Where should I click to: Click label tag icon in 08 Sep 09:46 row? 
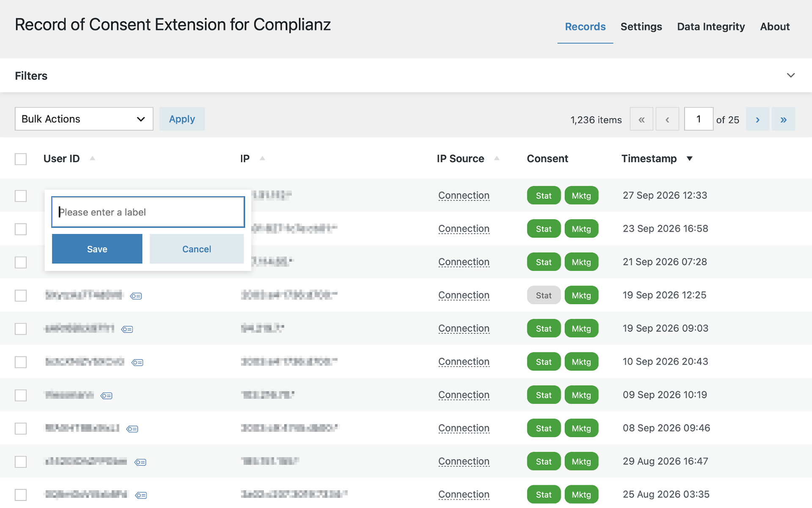[x=132, y=429]
